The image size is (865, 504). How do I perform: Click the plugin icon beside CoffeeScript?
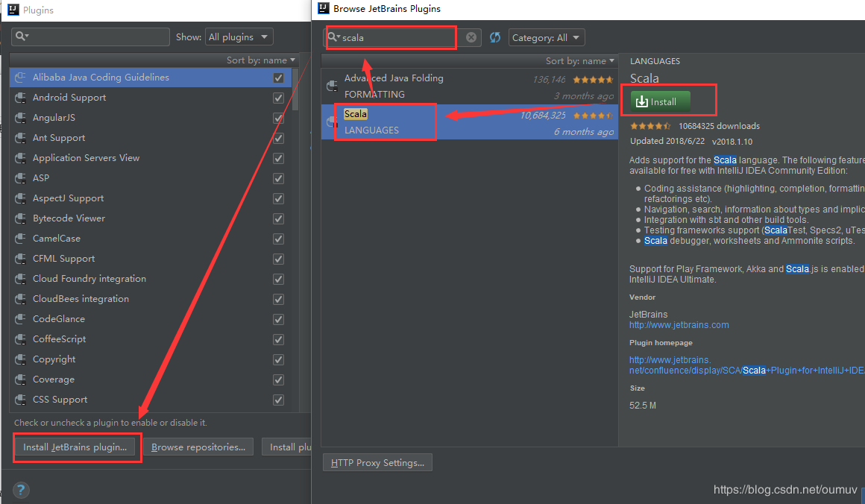pyautogui.click(x=20, y=339)
